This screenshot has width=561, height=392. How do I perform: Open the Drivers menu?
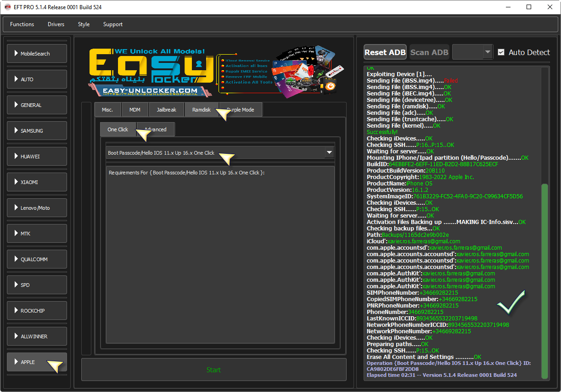(56, 24)
